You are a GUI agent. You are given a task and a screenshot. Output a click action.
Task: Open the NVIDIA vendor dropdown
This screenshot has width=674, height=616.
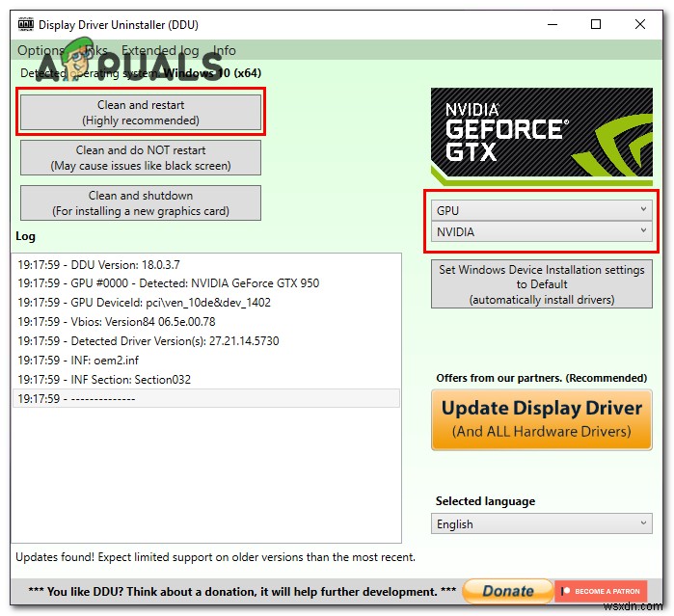[x=541, y=231]
